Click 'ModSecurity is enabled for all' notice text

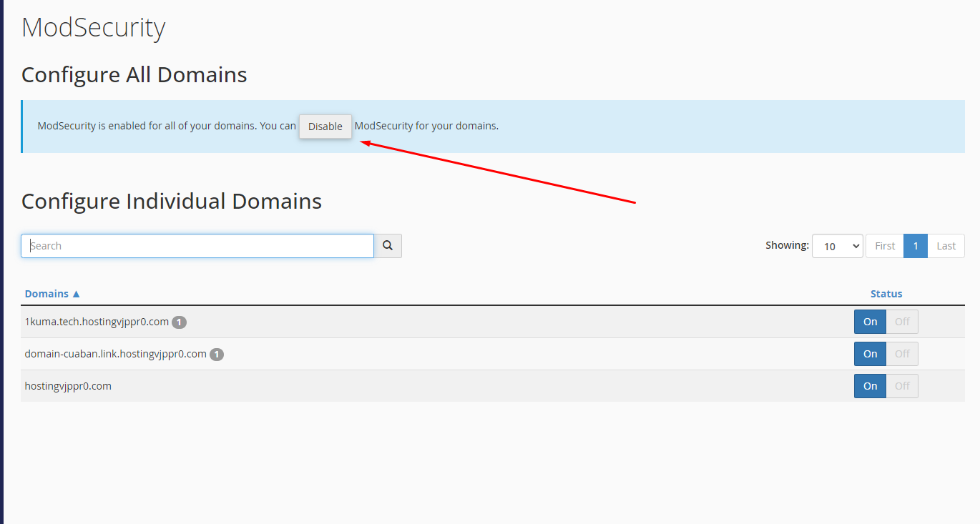[x=167, y=126]
